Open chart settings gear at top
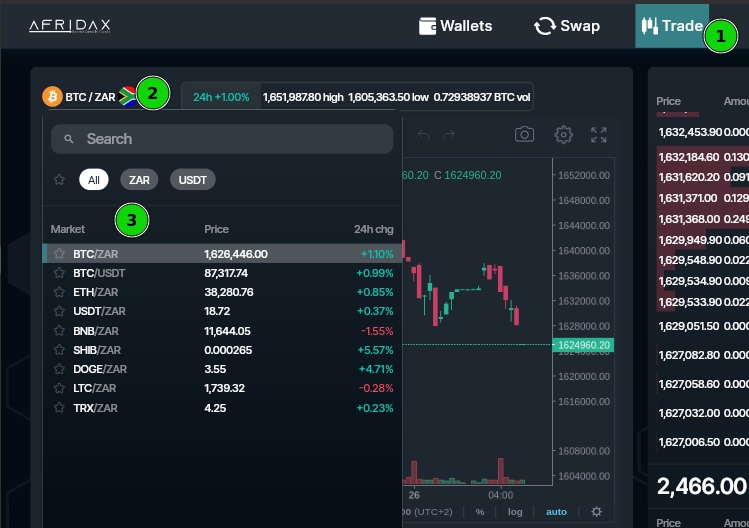This screenshot has width=749, height=528. pos(563,135)
